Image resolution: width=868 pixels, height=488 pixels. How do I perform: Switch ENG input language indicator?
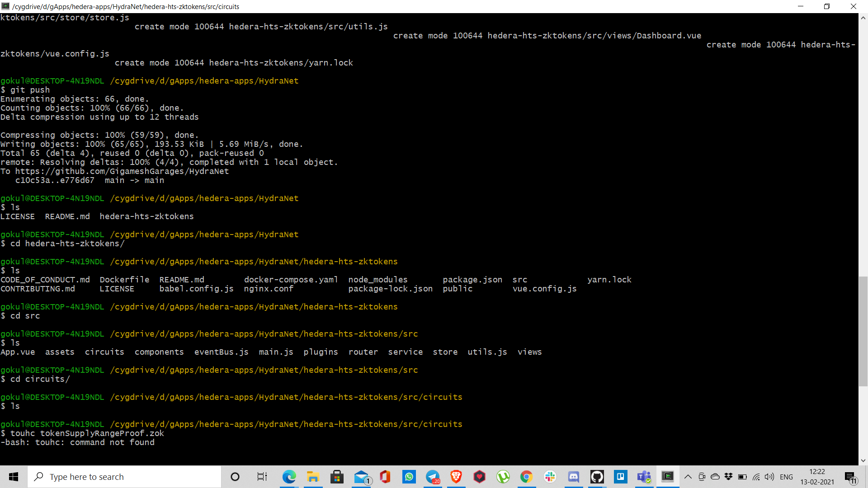(786, 477)
